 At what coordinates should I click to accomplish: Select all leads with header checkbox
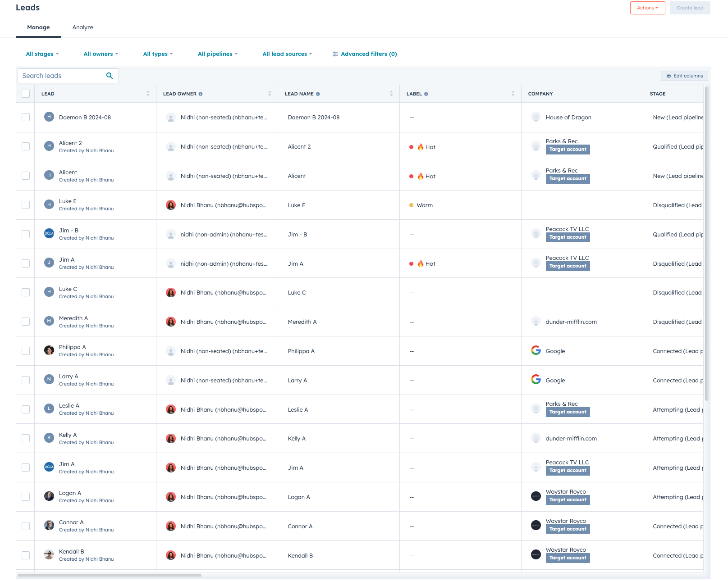(26, 94)
